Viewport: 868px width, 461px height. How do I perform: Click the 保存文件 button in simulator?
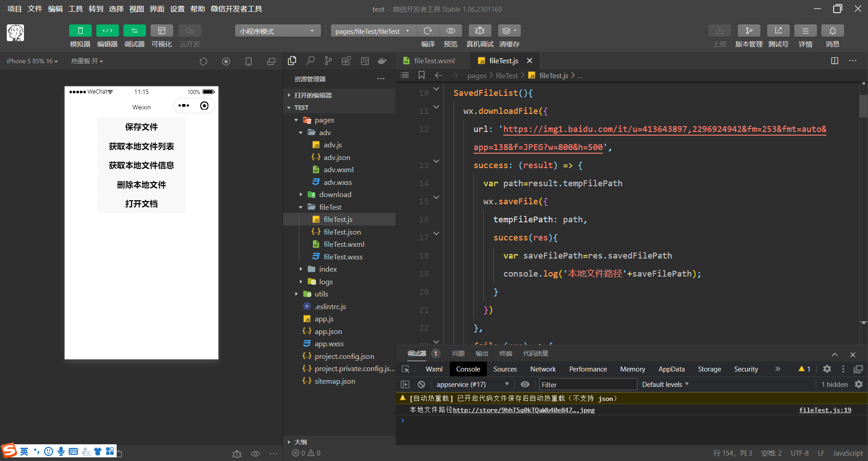coord(141,127)
